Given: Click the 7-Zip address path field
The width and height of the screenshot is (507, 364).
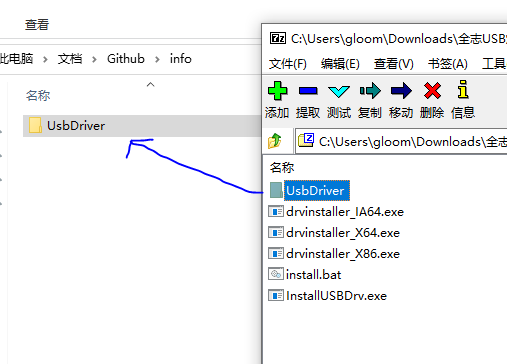Looking at the screenshot, I should (x=401, y=141).
